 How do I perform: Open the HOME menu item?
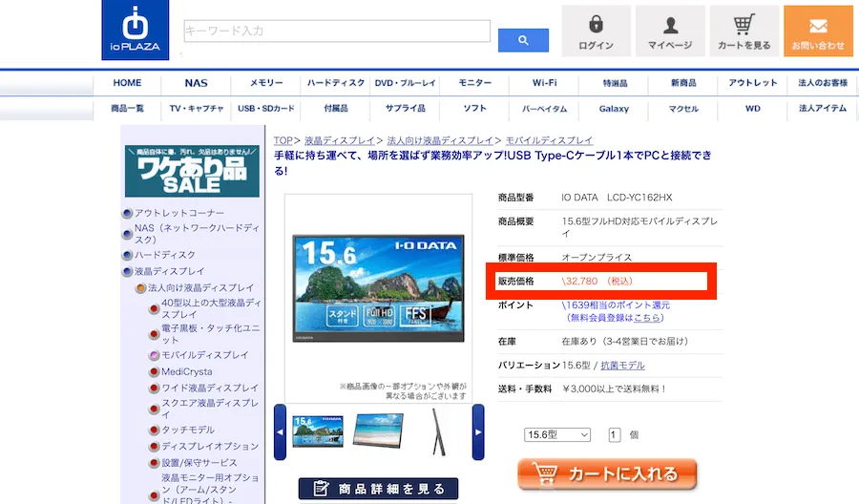pyautogui.click(x=127, y=83)
